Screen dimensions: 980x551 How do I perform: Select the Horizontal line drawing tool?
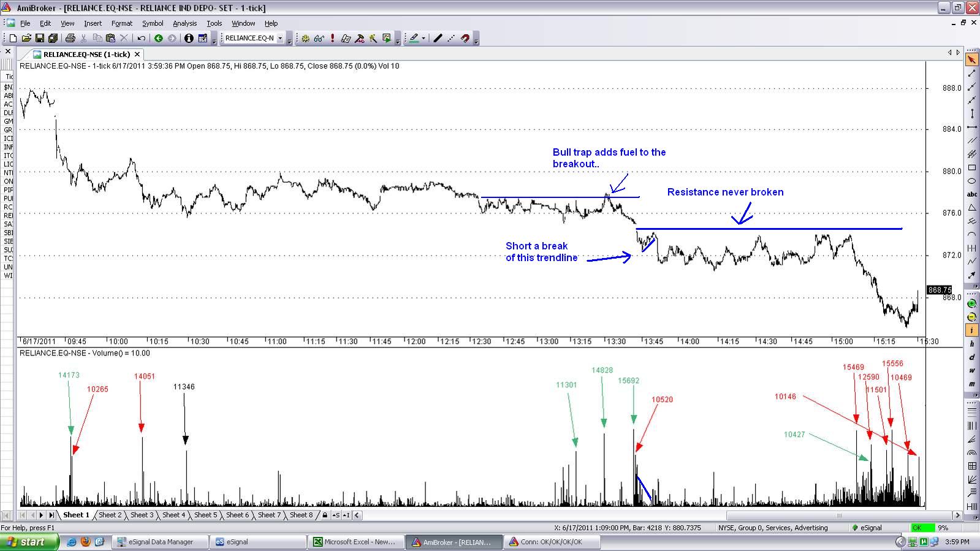971,127
